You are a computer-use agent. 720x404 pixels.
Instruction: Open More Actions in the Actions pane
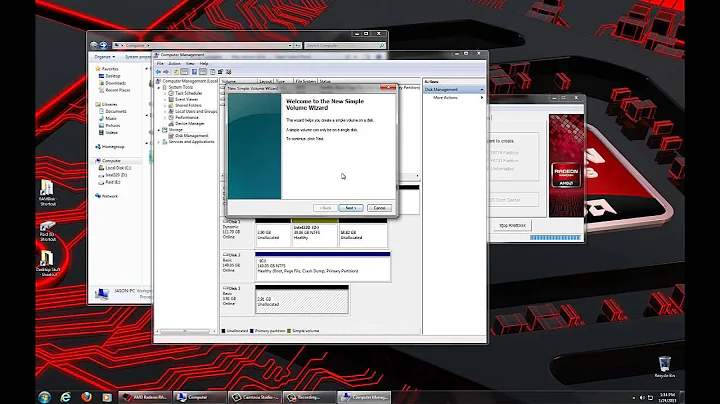(445, 98)
